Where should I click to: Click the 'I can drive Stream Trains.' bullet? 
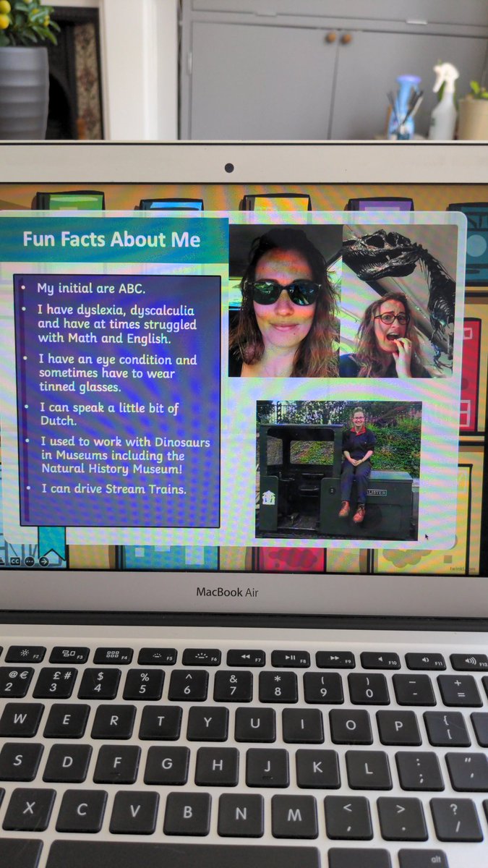click(113, 490)
